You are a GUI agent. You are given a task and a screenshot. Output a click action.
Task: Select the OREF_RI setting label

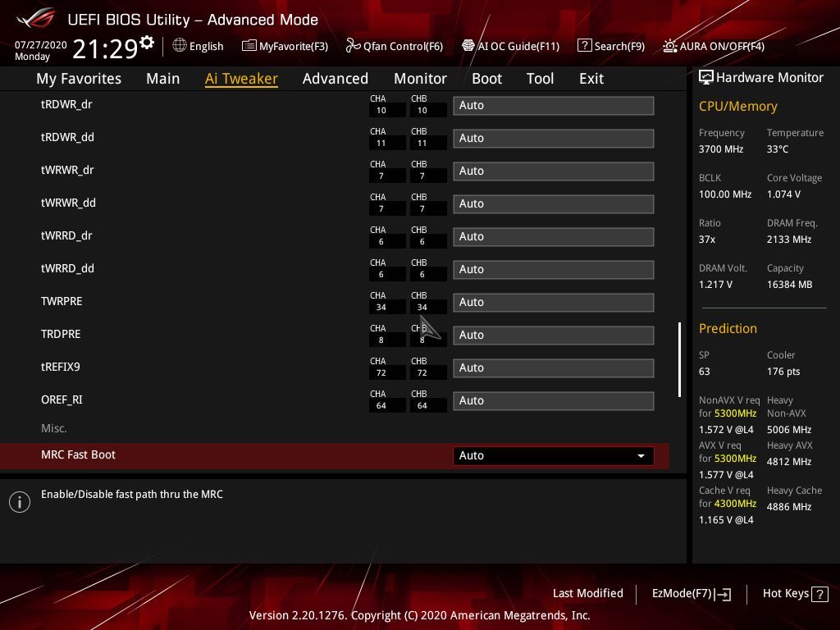[62, 399]
